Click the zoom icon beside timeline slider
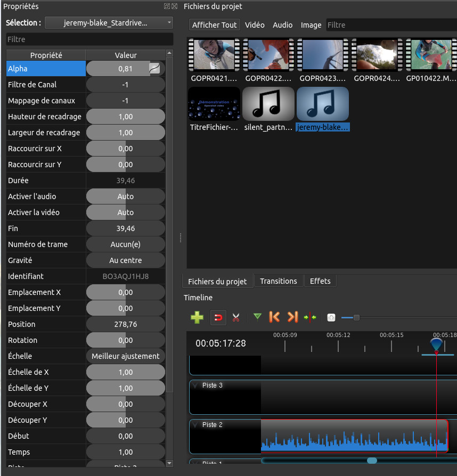 331,317
